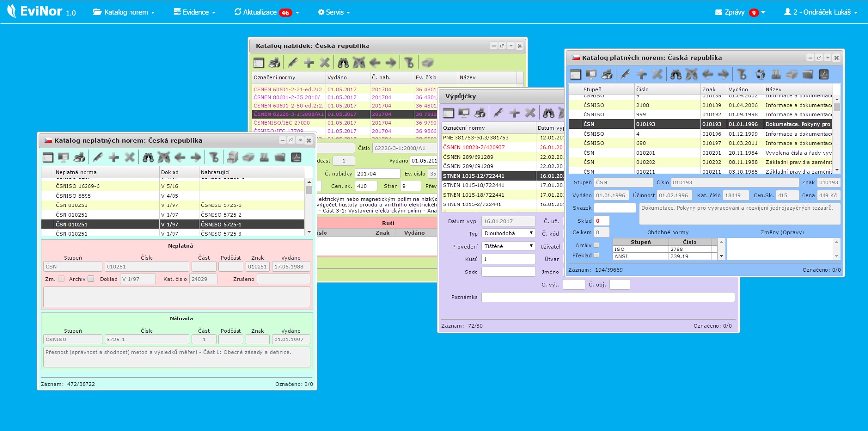The height and width of the screenshot is (431, 868).
Task: Open the Katalog norem menu
Action: 124,12
